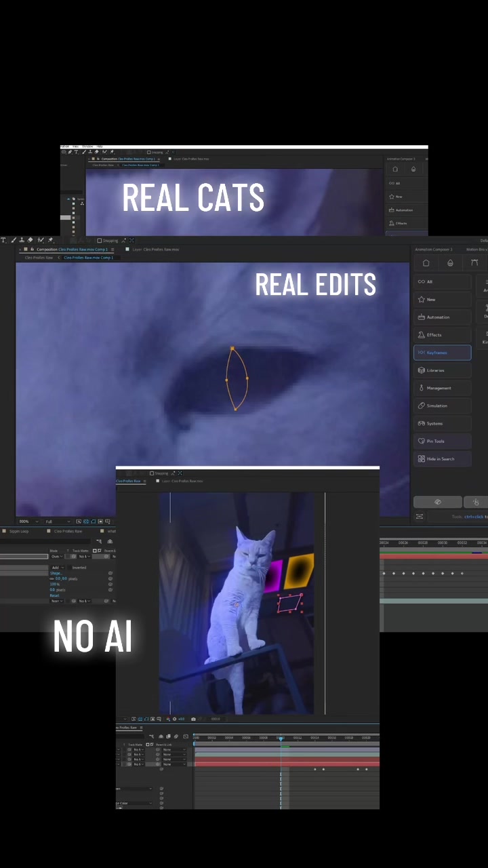Open first None parent dropdown in front timeline
488x868 pixels.
[174, 749]
